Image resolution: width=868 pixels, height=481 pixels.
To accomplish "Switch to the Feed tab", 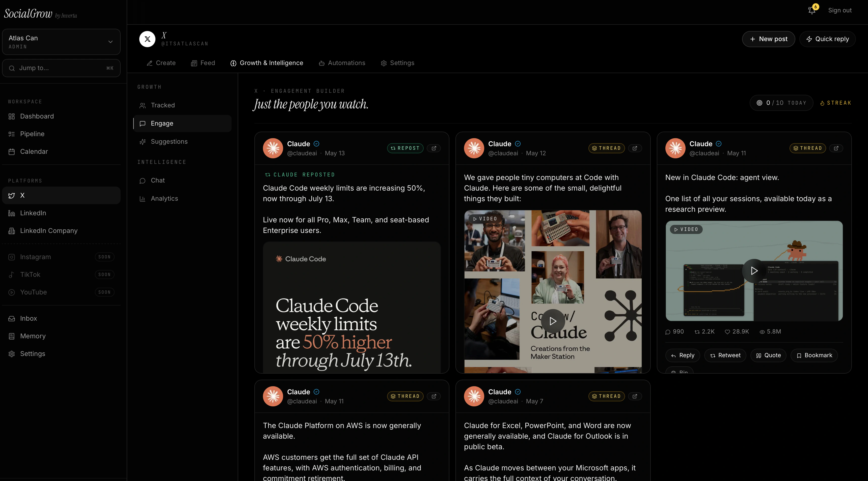I will point(203,63).
